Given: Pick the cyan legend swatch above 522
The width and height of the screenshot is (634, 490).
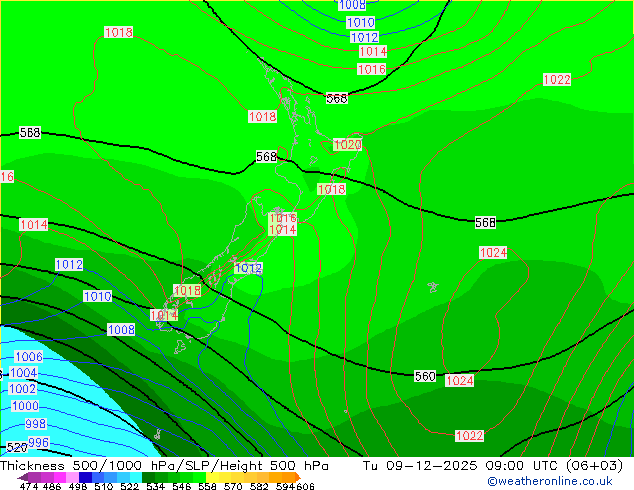Looking at the screenshot, I should pyautogui.click(x=136, y=477).
